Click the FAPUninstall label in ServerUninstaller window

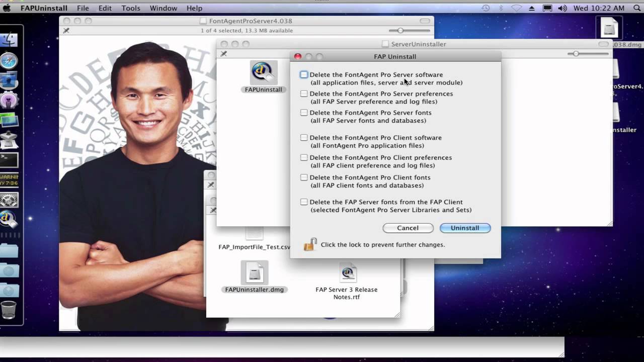(x=263, y=89)
